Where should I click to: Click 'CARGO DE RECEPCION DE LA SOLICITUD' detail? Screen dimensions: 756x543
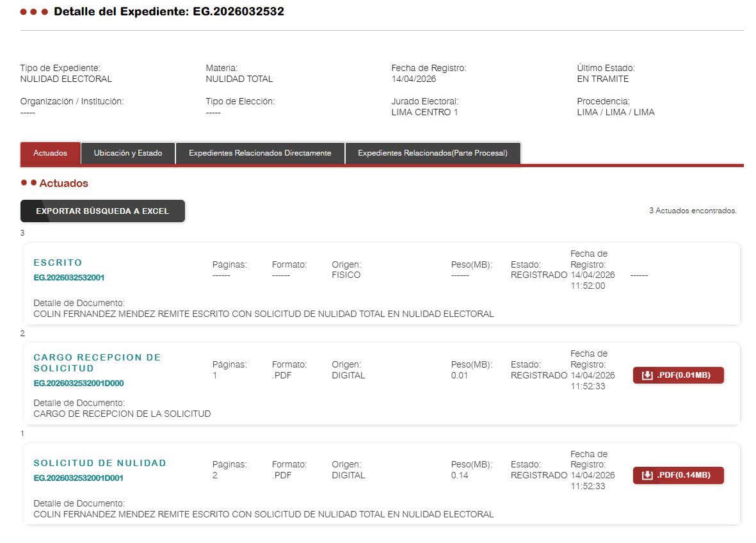(122, 414)
